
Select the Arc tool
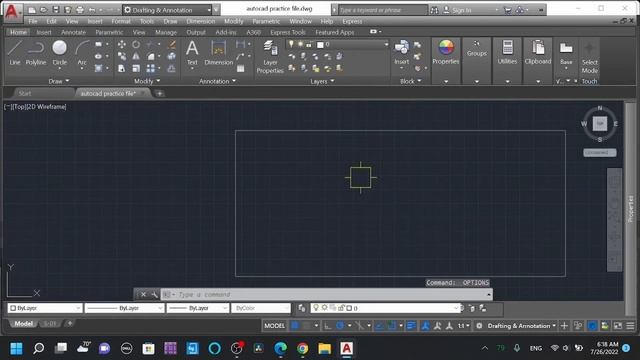click(82, 52)
